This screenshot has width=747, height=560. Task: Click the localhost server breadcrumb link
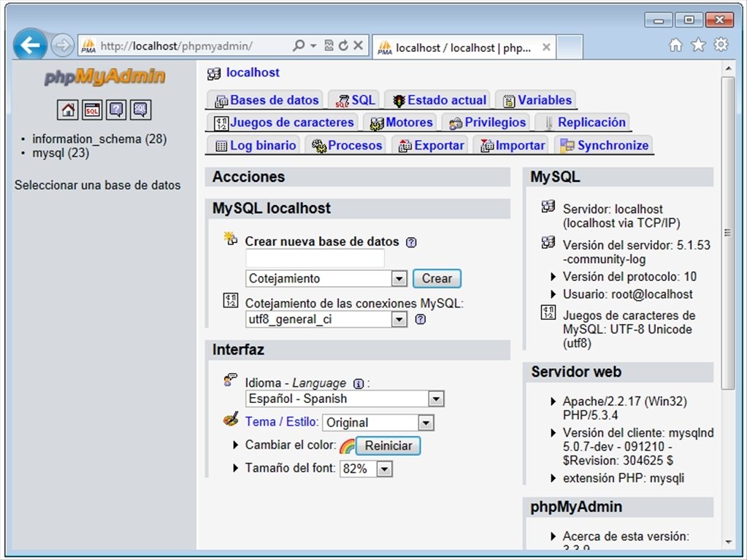(253, 72)
